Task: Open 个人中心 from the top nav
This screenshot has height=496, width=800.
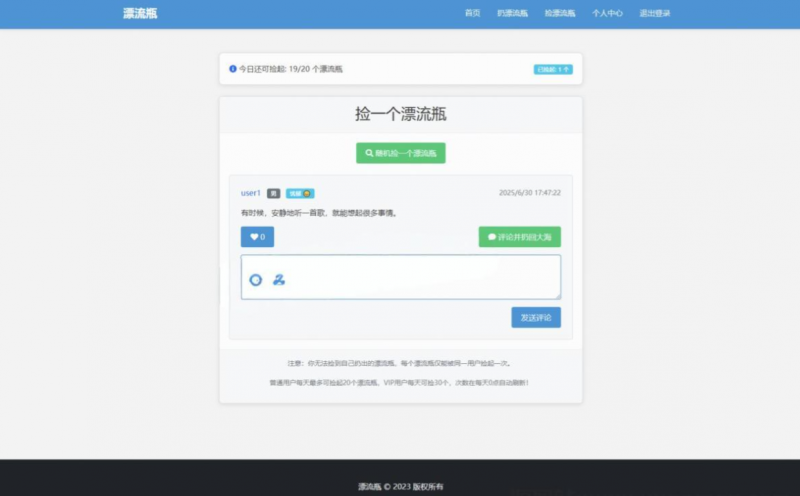Action: (x=607, y=14)
